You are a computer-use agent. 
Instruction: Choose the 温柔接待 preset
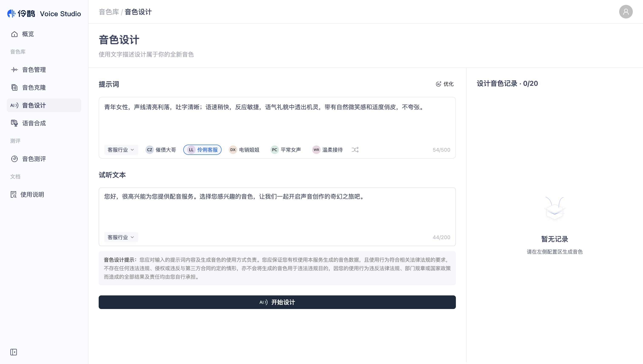pyautogui.click(x=327, y=150)
